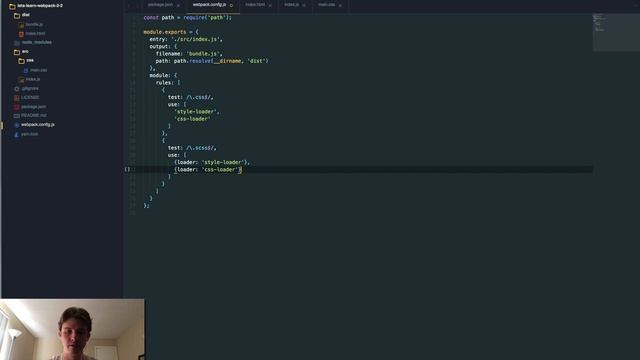This screenshot has height=360, width=640.
Task: Click the unsaved dot on webpack.config.js tab
Action: (231, 5)
